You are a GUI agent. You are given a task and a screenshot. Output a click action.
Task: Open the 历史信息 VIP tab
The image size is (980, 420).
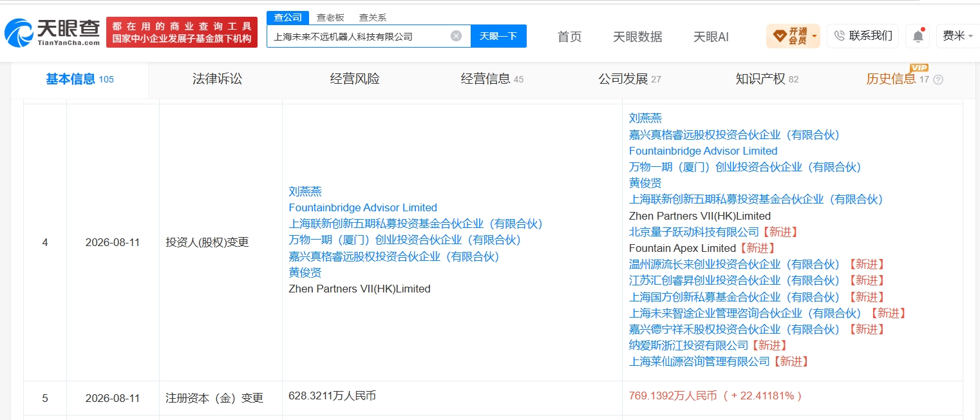[898, 79]
